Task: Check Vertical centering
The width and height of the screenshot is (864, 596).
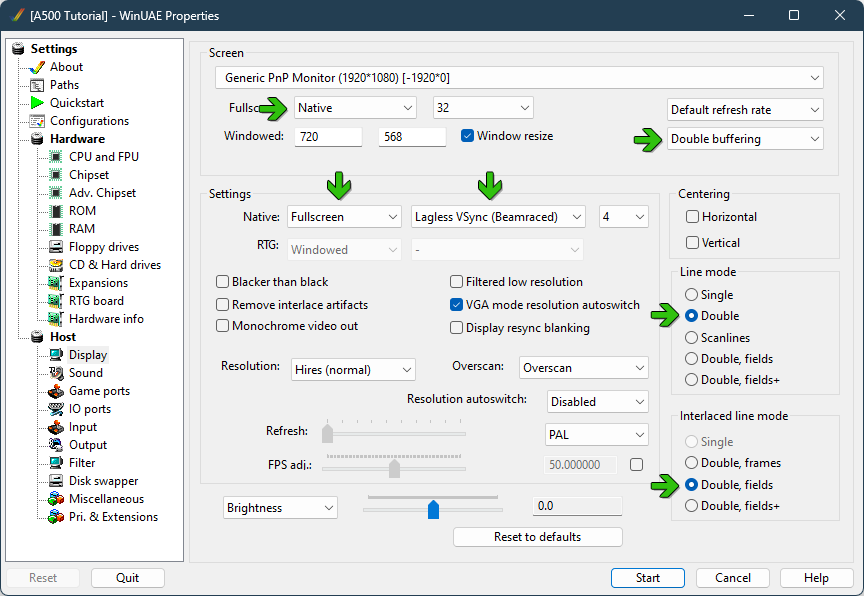Action: 693,243
